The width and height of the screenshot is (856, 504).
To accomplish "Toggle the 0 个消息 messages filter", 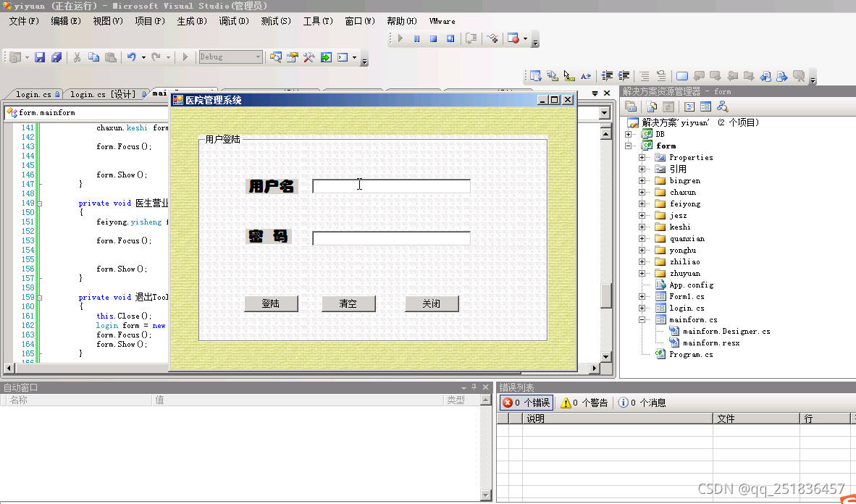I will [642, 403].
